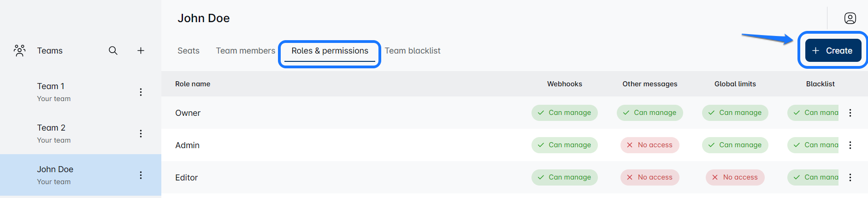Screen dimensions: 868x198
Task: Select Roles & permissions tab
Action: (x=330, y=51)
